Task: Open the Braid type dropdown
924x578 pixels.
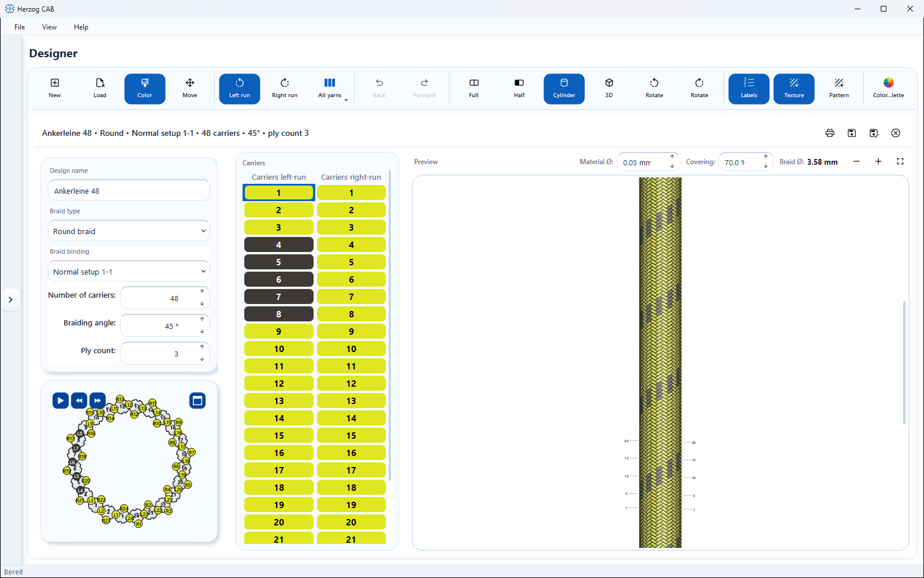Action: pyautogui.click(x=129, y=231)
